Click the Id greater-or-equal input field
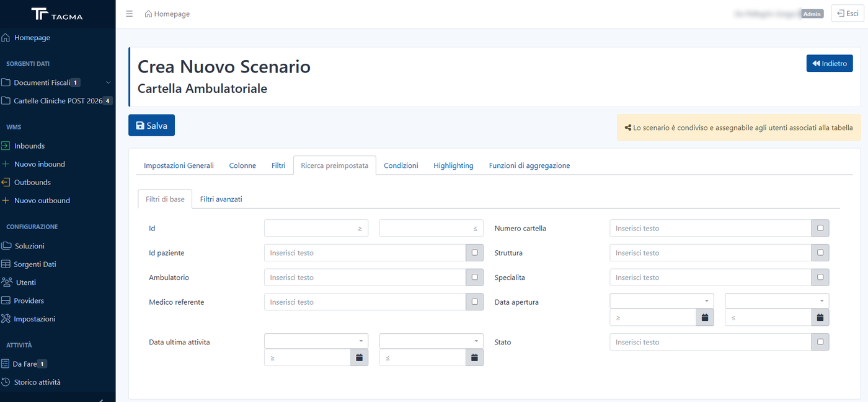 316,229
